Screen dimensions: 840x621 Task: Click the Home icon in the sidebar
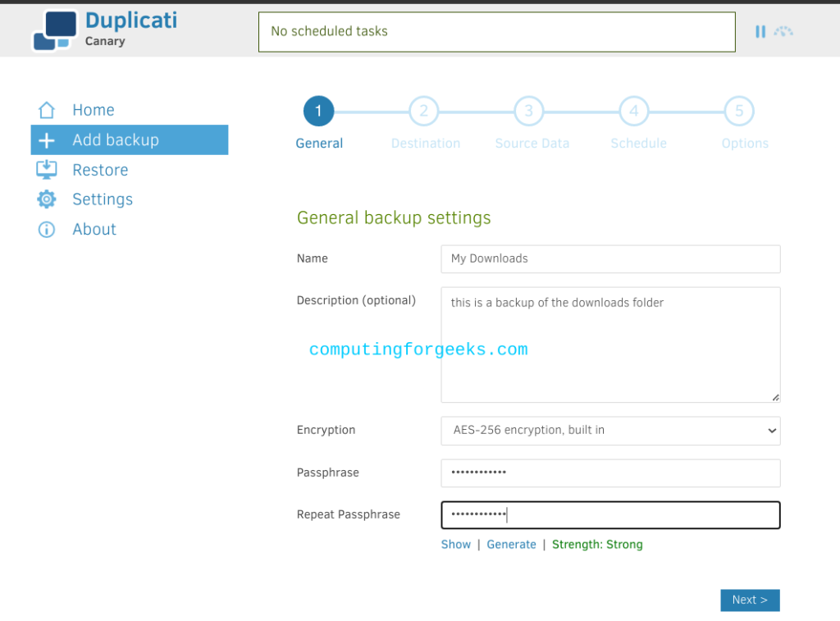47,109
